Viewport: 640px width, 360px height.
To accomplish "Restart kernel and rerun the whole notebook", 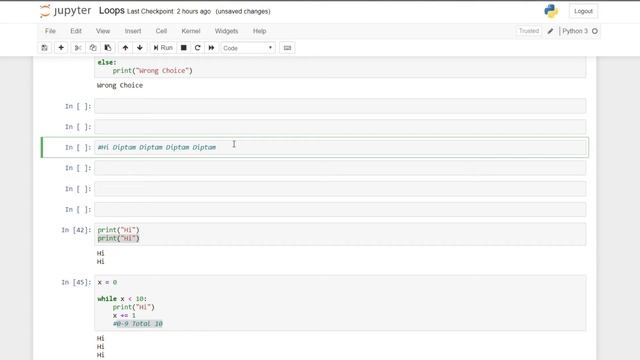I will 211,48.
